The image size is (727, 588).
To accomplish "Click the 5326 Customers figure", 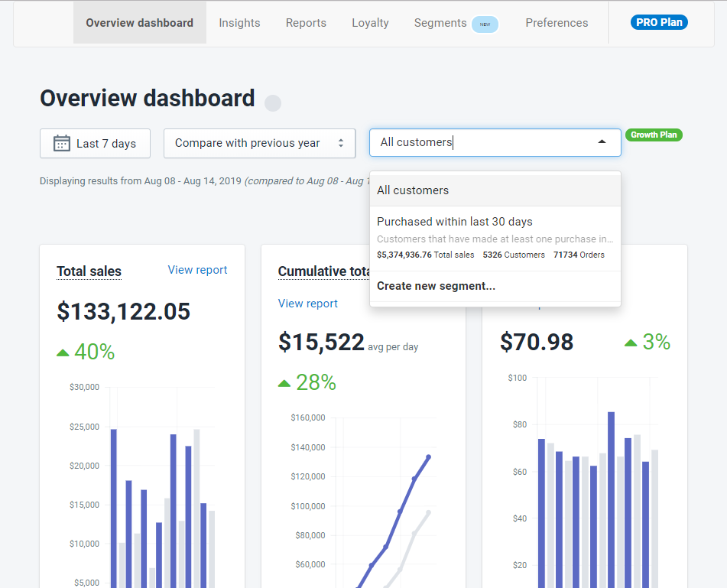I will (514, 255).
